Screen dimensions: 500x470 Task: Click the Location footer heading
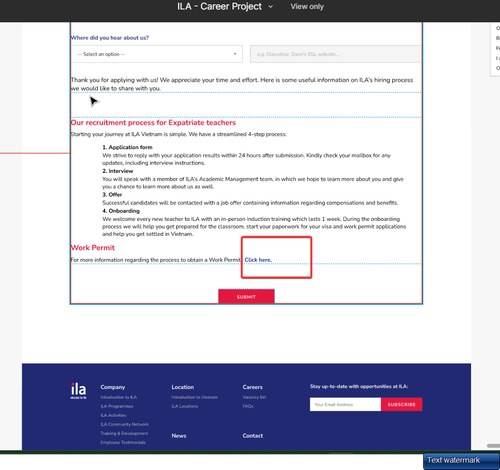(x=183, y=387)
